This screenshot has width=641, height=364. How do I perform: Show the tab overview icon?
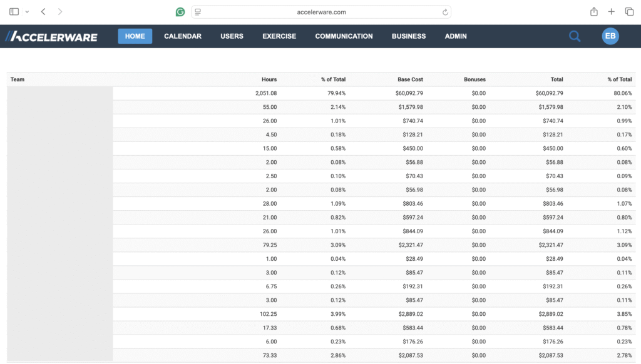pyautogui.click(x=629, y=12)
